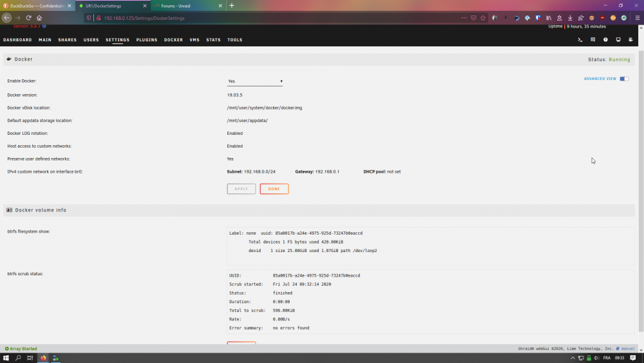Open Windows taskbar search
This screenshot has width=644, height=363.
pyautogui.click(x=18, y=358)
